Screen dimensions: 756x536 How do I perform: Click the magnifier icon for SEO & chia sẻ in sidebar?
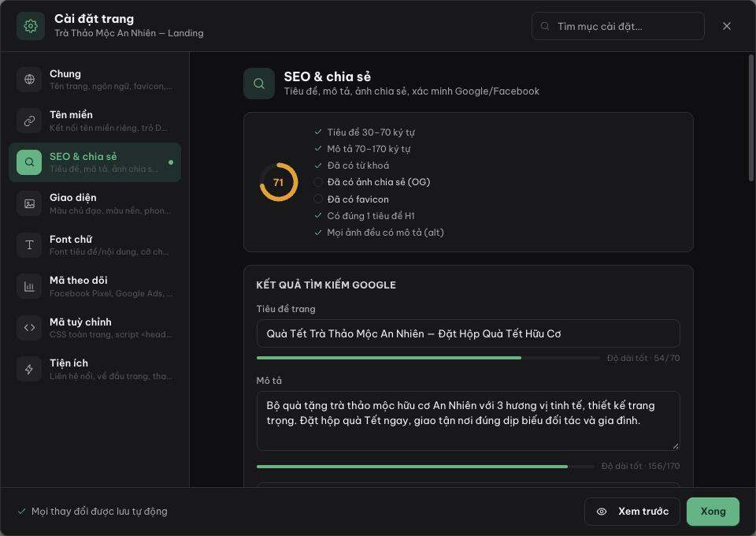click(x=29, y=162)
